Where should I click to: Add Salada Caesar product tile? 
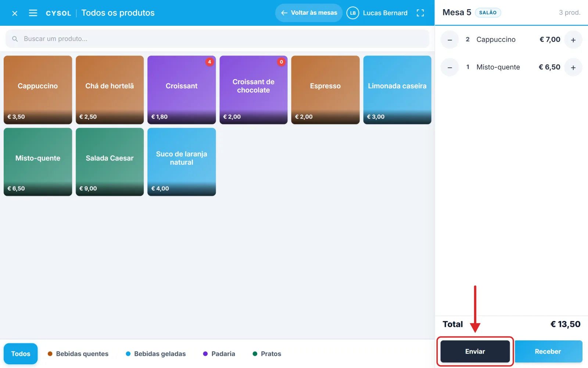coord(110,162)
